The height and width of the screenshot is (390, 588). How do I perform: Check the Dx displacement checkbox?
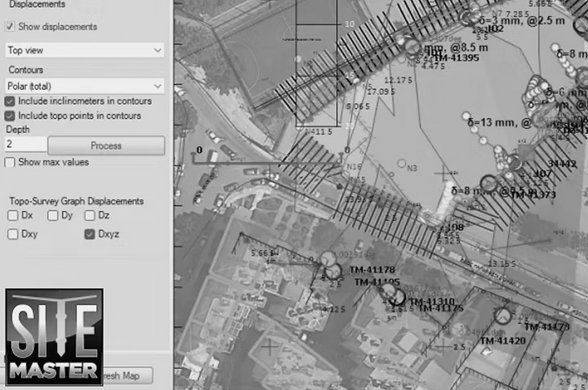click(13, 215)
